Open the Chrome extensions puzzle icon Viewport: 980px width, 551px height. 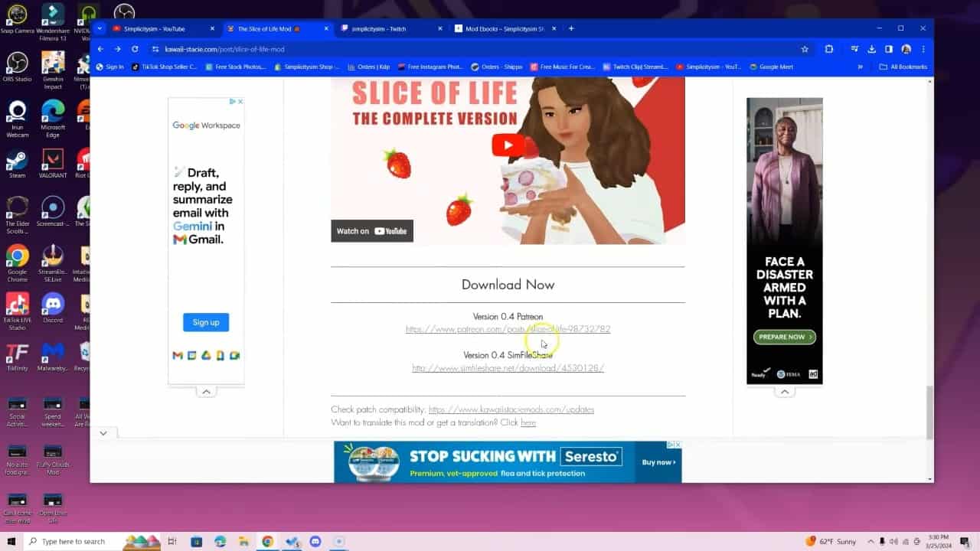[829, 49]
